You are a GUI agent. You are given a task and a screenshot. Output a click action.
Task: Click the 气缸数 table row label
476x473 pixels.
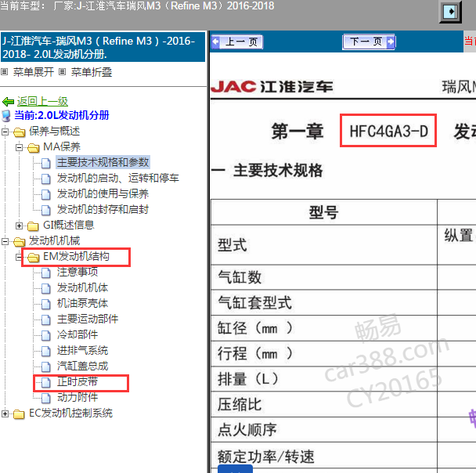240,277
